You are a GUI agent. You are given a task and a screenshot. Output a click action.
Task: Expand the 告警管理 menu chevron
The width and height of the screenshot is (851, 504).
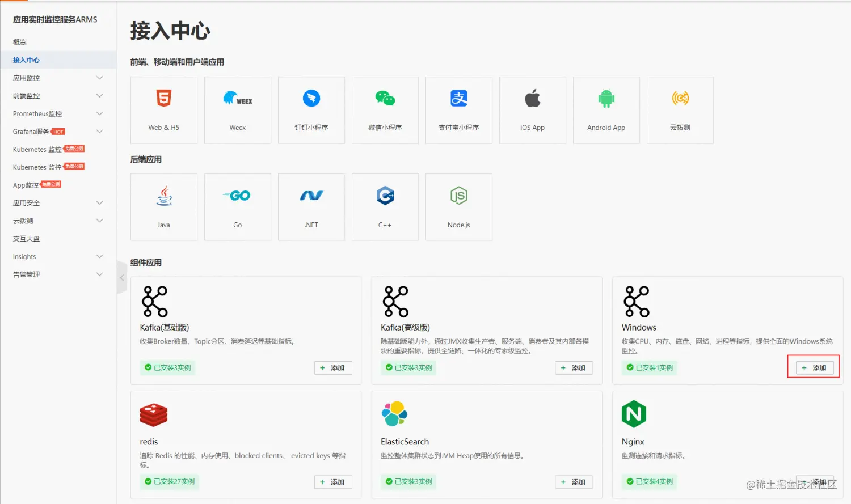coord(100,274)
